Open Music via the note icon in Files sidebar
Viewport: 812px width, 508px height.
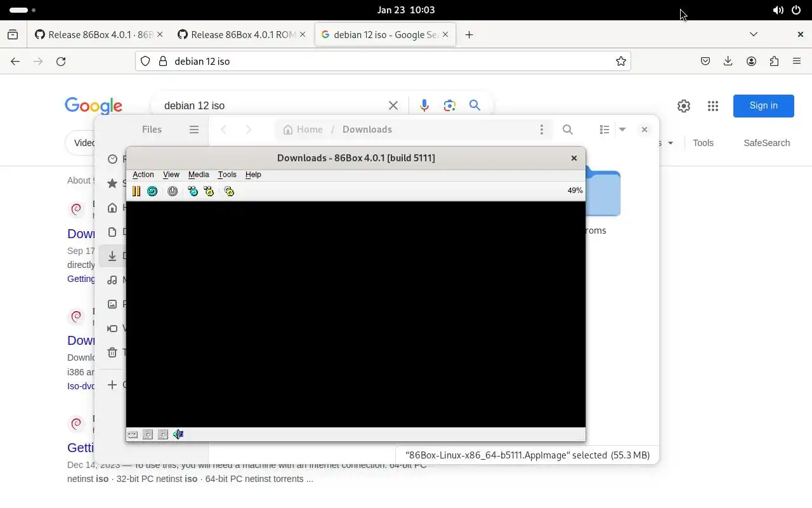tap(112, 280)
